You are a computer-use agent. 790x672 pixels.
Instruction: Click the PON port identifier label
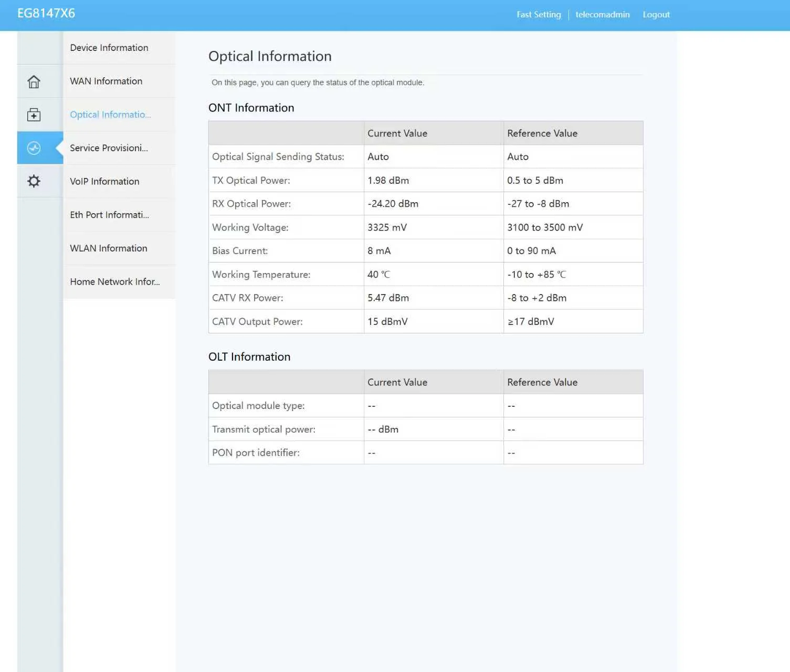[x=256, y=453]
